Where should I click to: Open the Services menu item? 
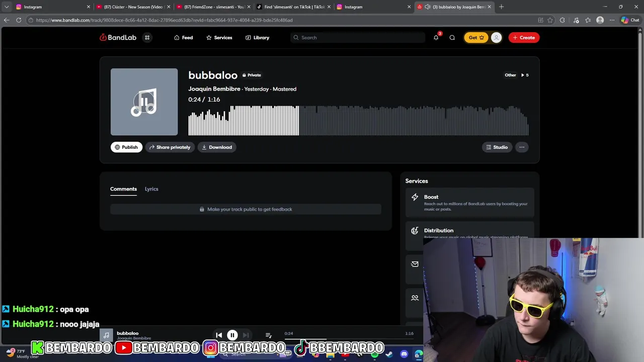coord(219,38)
